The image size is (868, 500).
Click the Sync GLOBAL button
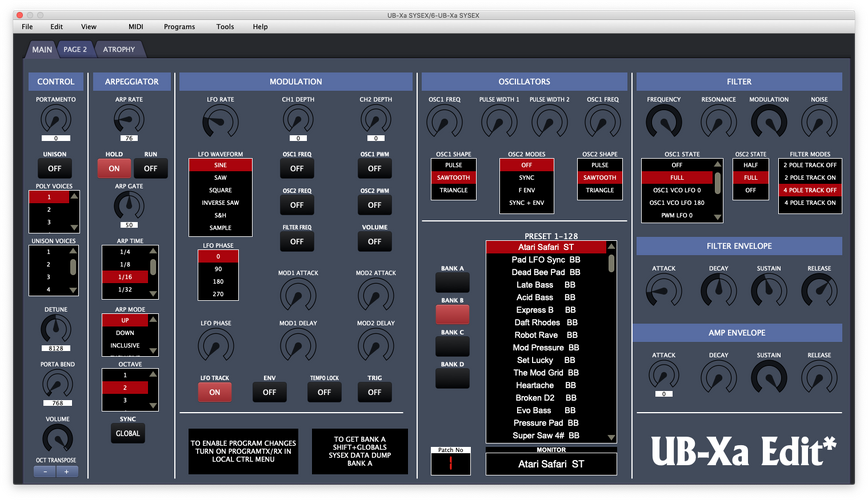pyautogui.click(x=128, y=434)
